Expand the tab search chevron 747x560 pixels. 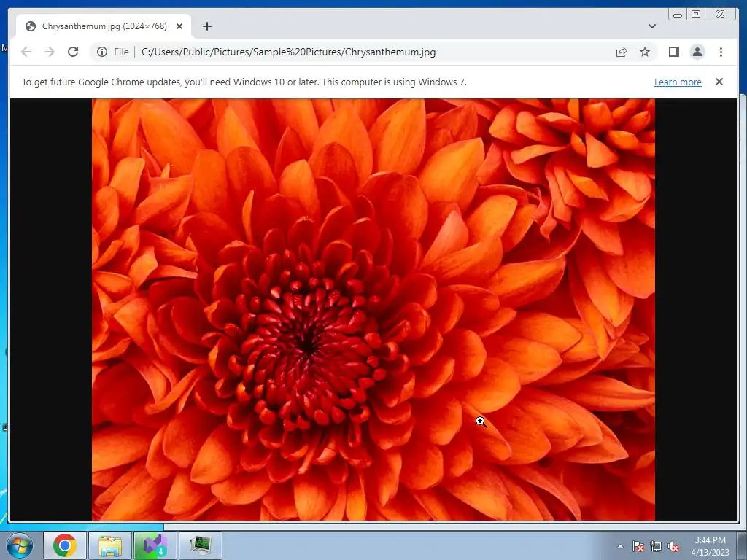click(x=651, y=26)
